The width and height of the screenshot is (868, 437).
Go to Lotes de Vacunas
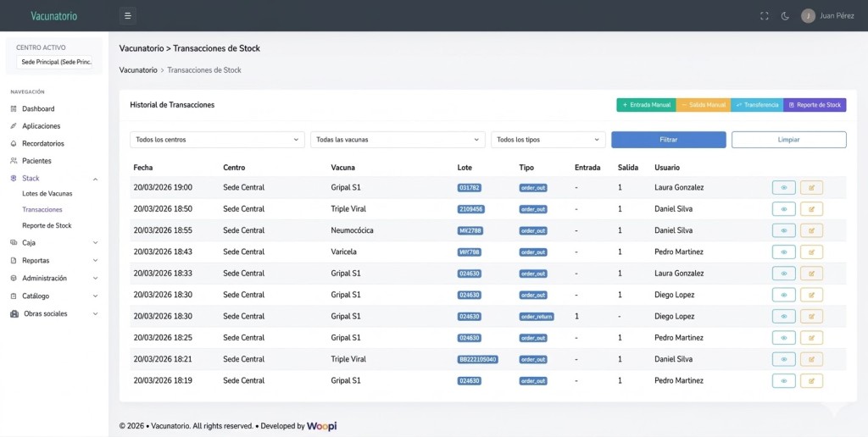(x=47, y=194)
